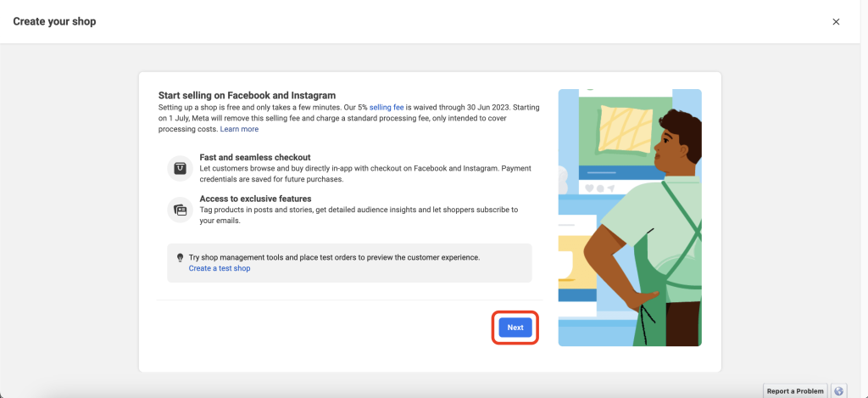Viewport: 868px width, 398px height.
Task: Click the globe language icon
Action: [839, 390]
